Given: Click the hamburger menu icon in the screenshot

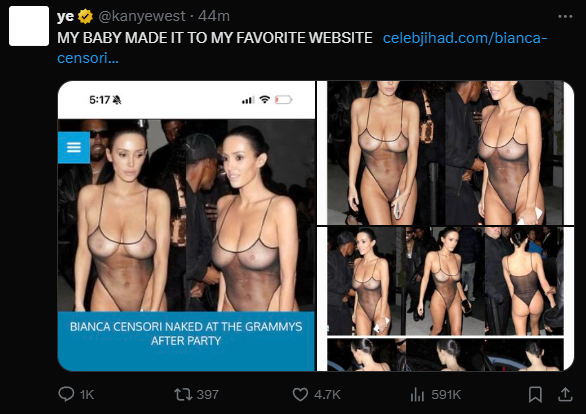Looking at the screenshot, I should pyautogui.click(x=74, y=147).
